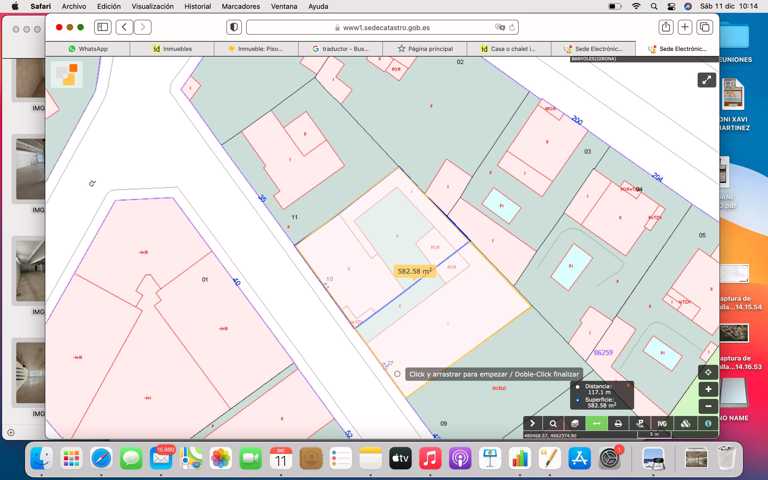Screen dimensions: 768x480
Task: Open the print map tool
Action: coord(618,424)
